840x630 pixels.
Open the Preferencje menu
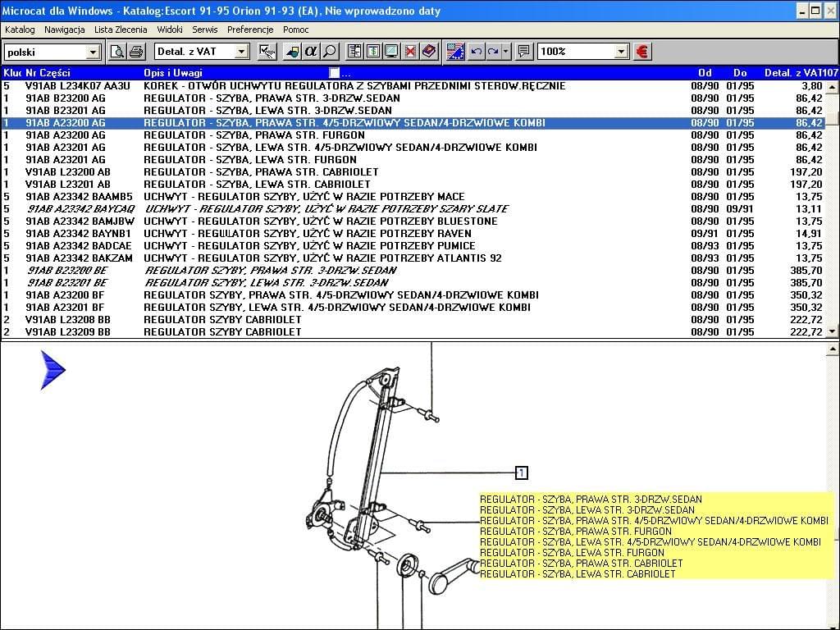pyautogui.click(x=250, y=30)
